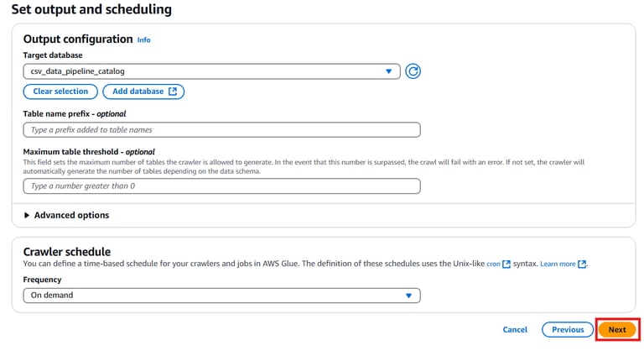
Task: Cancel the crawler setup
Action: [515, 330]
